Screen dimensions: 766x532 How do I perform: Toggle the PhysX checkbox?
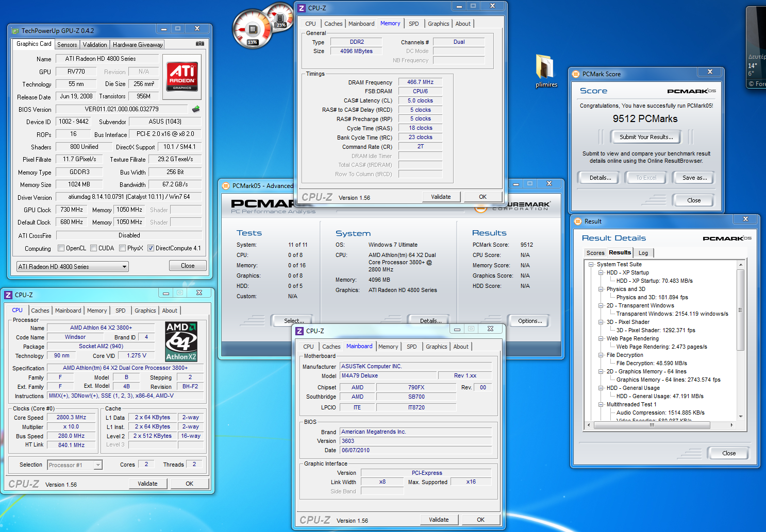click(x=123, y=248)
